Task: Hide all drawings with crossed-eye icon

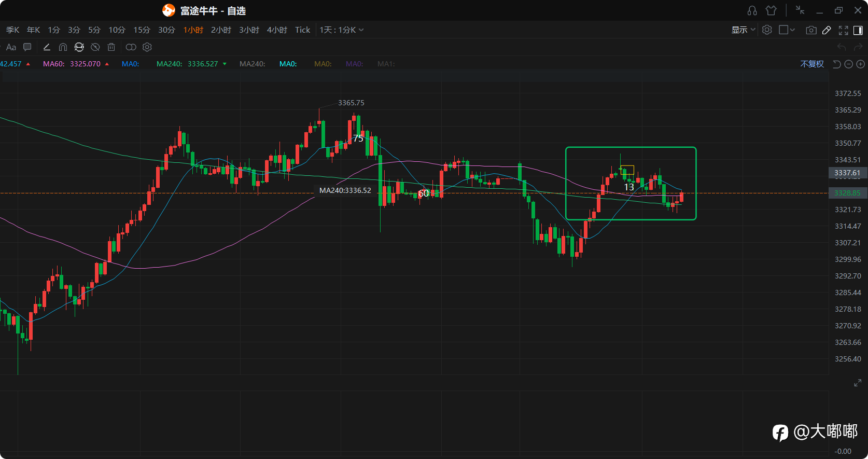Action: click(95, 47)
